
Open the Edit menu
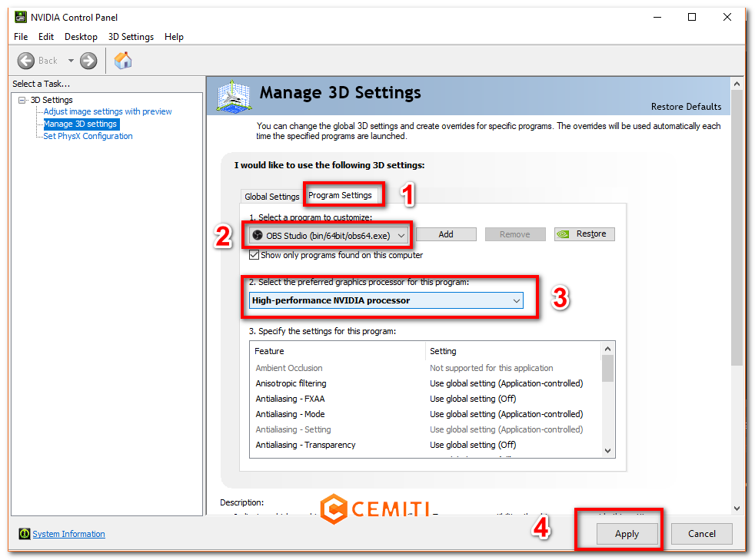coord(45,37)
